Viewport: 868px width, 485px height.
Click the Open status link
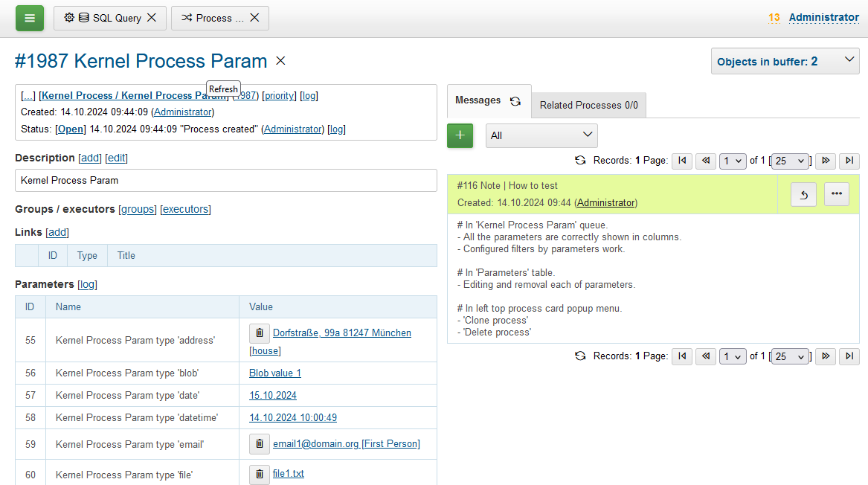click(71, 129)
